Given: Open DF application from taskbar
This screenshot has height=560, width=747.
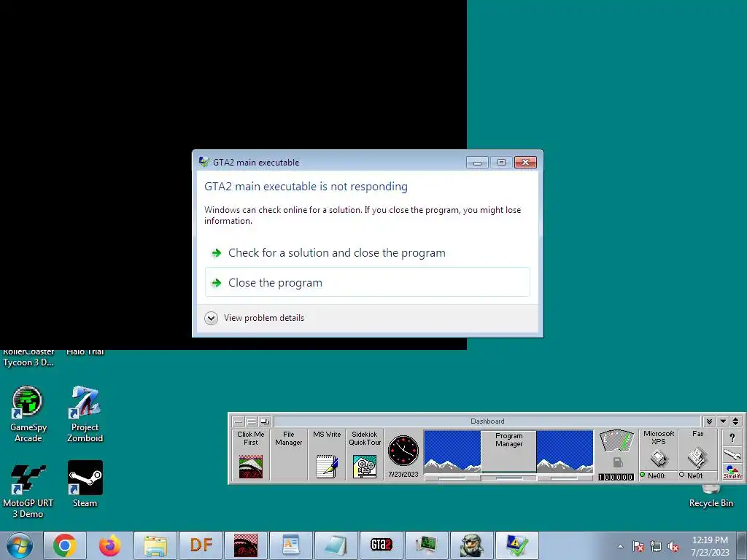Looking at the screenshot, I should [x=201, y=545].
